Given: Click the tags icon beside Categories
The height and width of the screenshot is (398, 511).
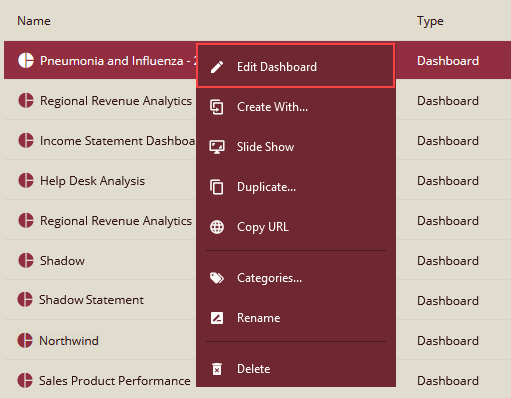Looking at the screenshot, I should pos(217,278).
